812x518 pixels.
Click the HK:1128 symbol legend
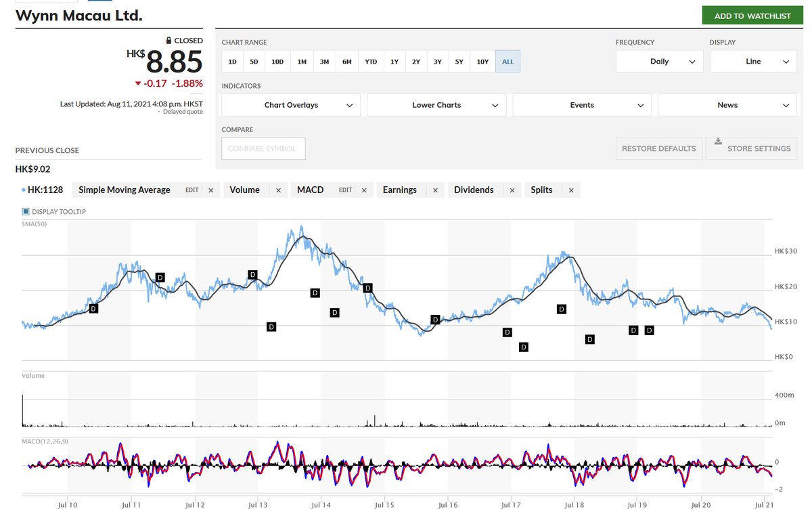coord(42,190)
